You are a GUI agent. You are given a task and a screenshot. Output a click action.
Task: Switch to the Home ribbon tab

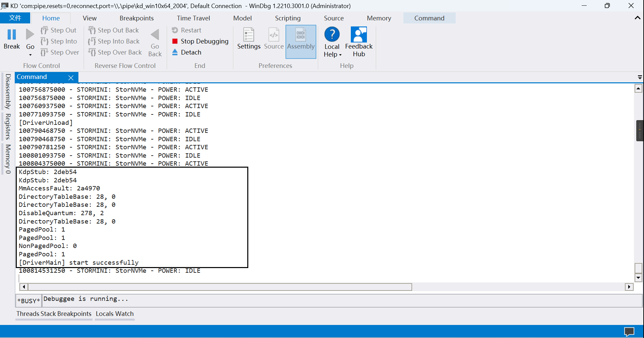[x=51, y=18]
